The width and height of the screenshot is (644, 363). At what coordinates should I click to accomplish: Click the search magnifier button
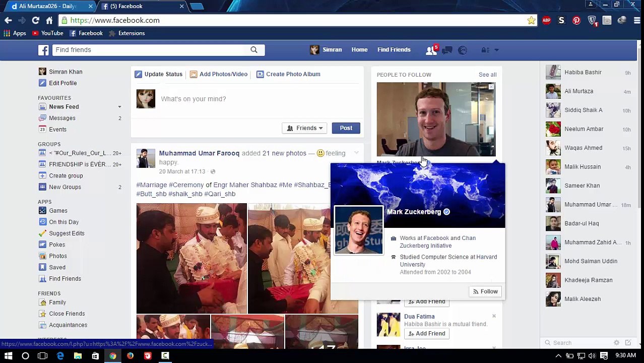[254, 50]
